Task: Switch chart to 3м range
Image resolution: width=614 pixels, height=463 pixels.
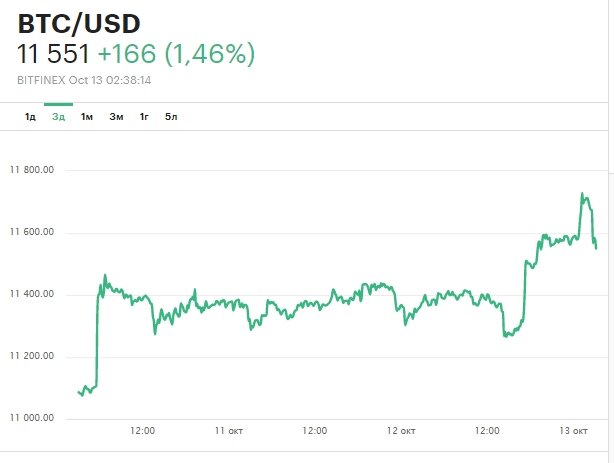Action: (116, 118)
